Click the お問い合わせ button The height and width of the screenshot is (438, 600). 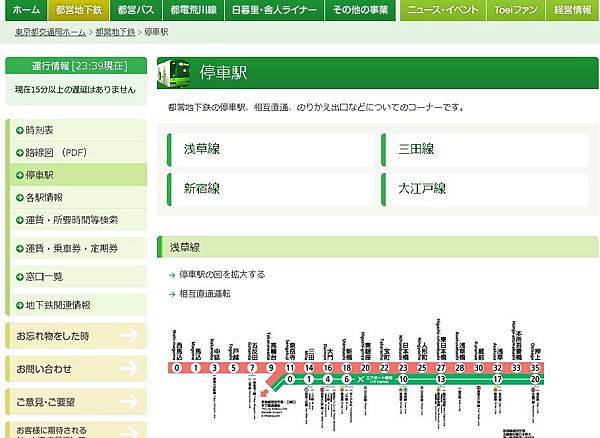[x=76, y=369]
